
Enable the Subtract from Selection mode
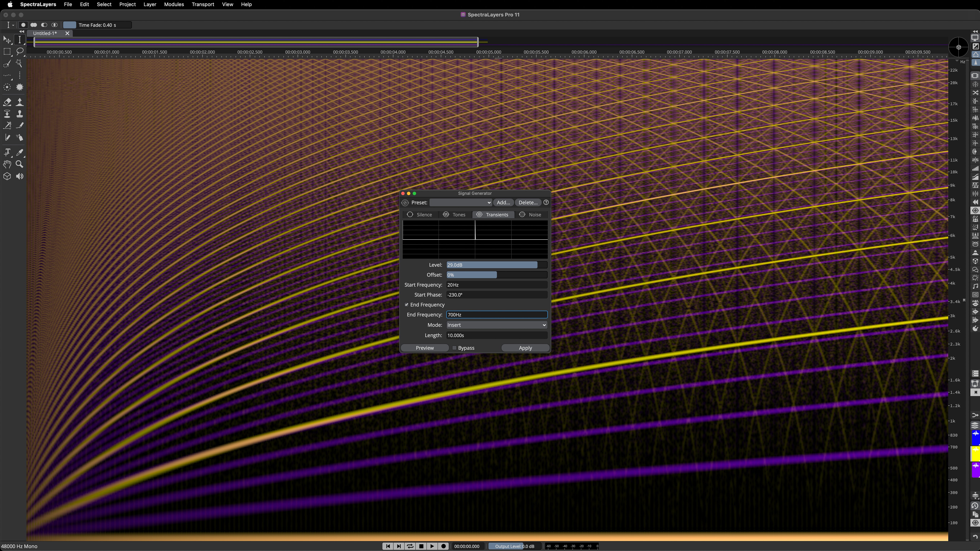click(x=44, y=25)
